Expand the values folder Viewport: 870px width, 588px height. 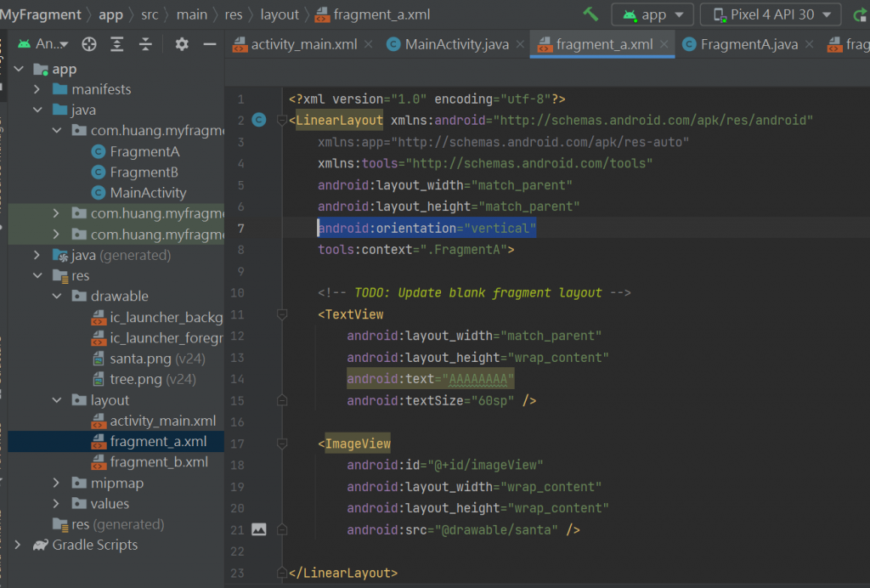[56, 504]
